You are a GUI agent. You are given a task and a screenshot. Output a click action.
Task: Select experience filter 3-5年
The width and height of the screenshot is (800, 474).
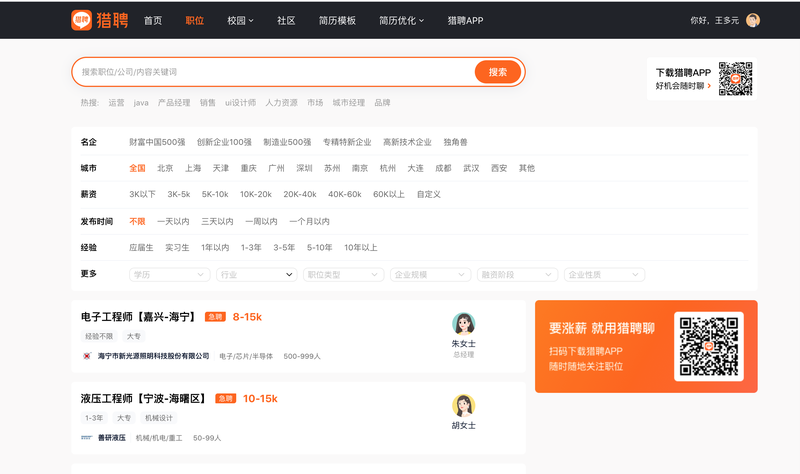click(284, 247)
